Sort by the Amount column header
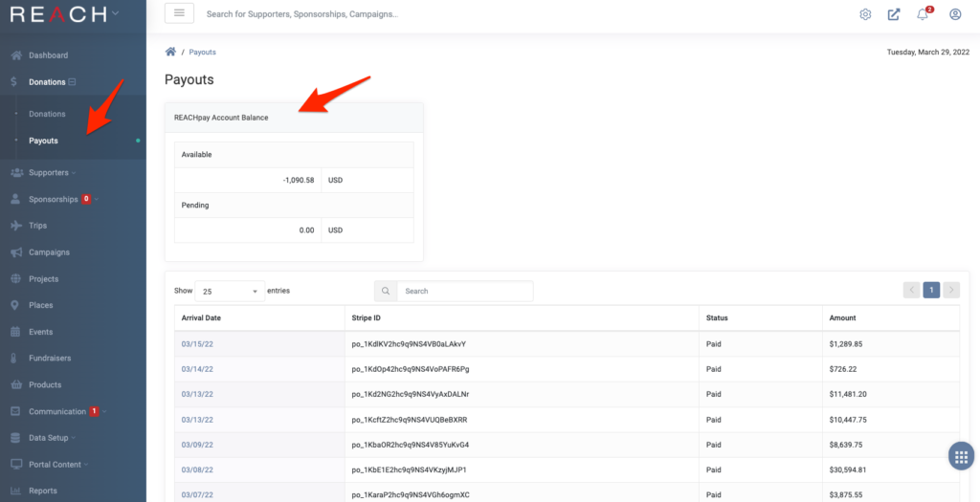Screen dimensions: 980x502 [842, 317]
